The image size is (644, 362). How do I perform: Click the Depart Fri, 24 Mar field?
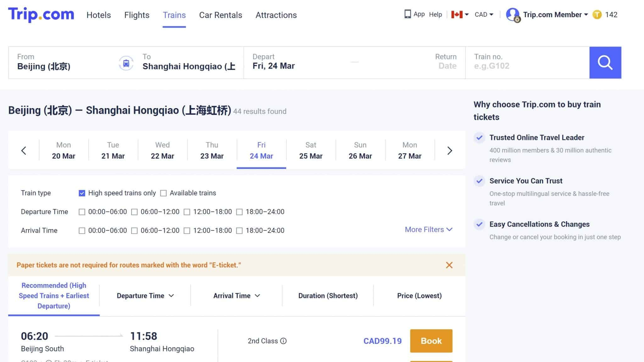pyautogui.click(x=299, y=62)
